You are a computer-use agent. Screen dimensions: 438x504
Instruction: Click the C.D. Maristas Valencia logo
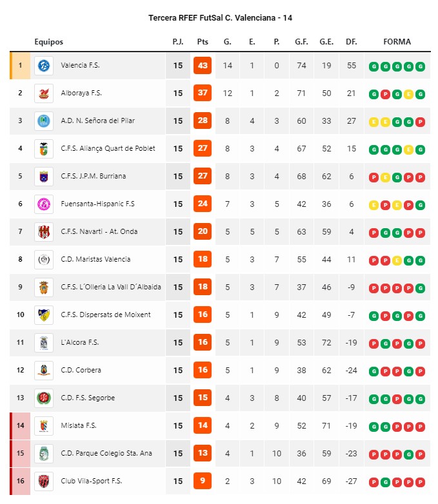coord(44,259)
